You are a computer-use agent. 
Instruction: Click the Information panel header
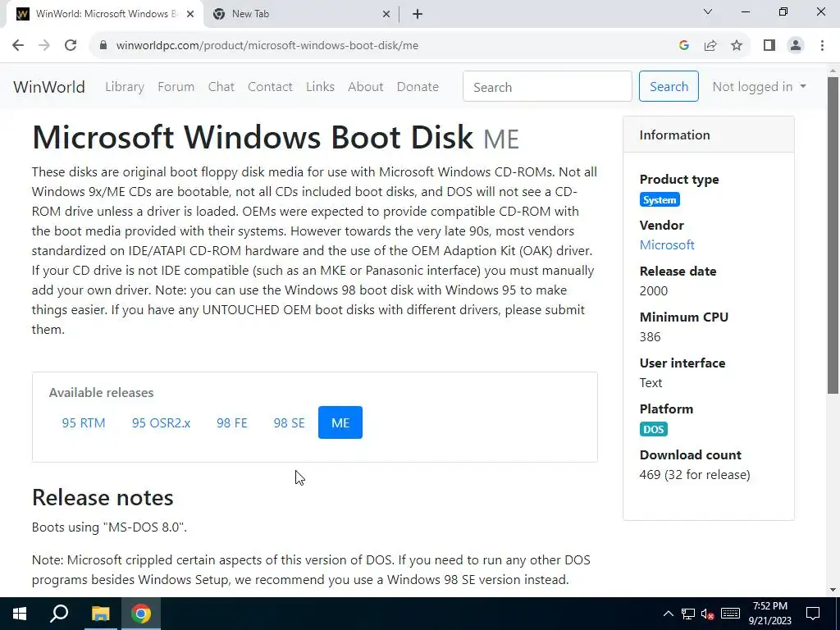point(708,135)
